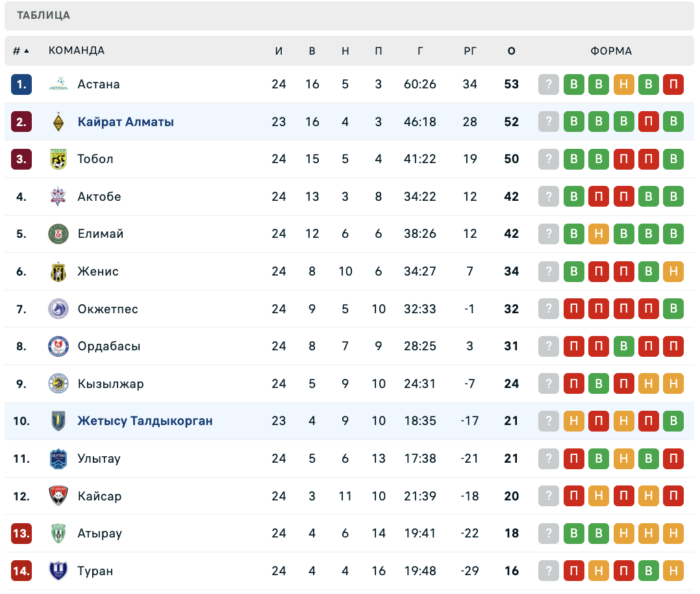700x594 pixels.
Task: Click the Turan club crest
Action: pos(58,571)
